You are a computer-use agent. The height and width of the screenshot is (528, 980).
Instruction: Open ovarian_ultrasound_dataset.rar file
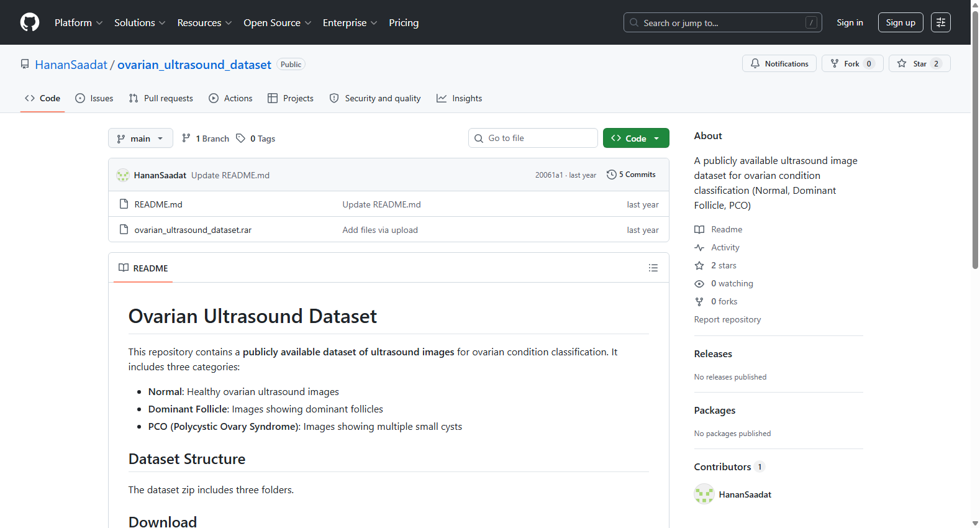193,230
